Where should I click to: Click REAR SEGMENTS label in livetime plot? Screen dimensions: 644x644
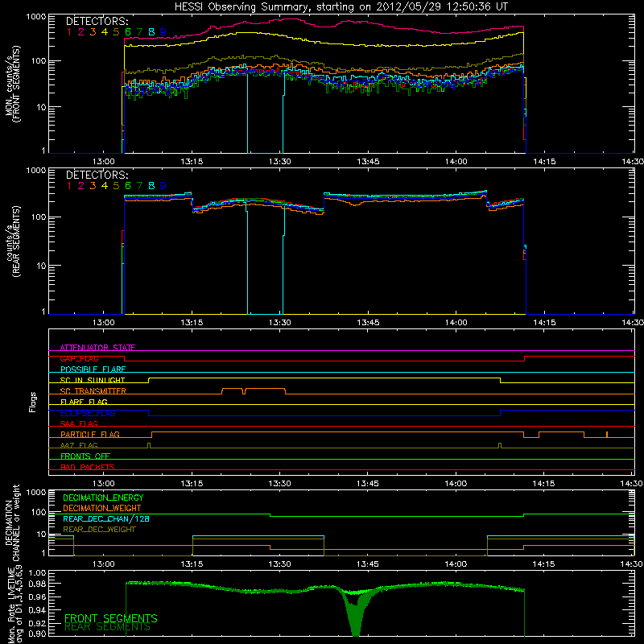pos(108,627)
